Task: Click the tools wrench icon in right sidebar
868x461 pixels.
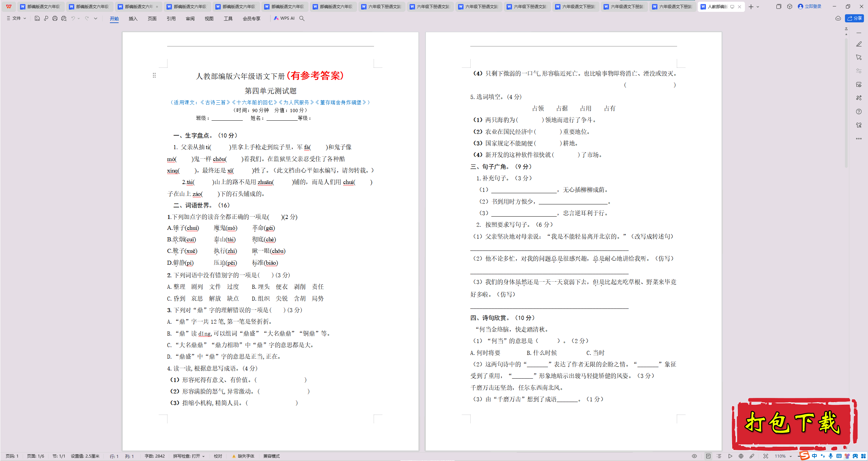Action: pyautogui.click(x=859, y=98)
